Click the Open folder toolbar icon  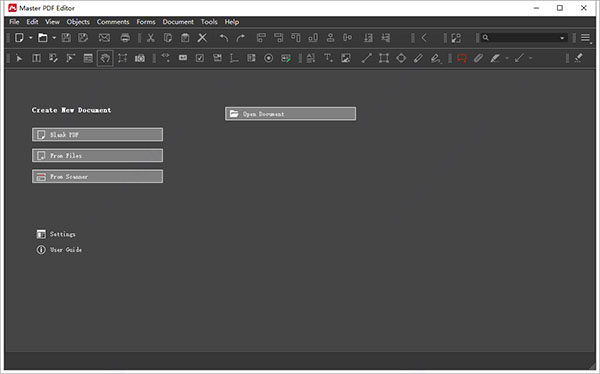coord(43,38)
